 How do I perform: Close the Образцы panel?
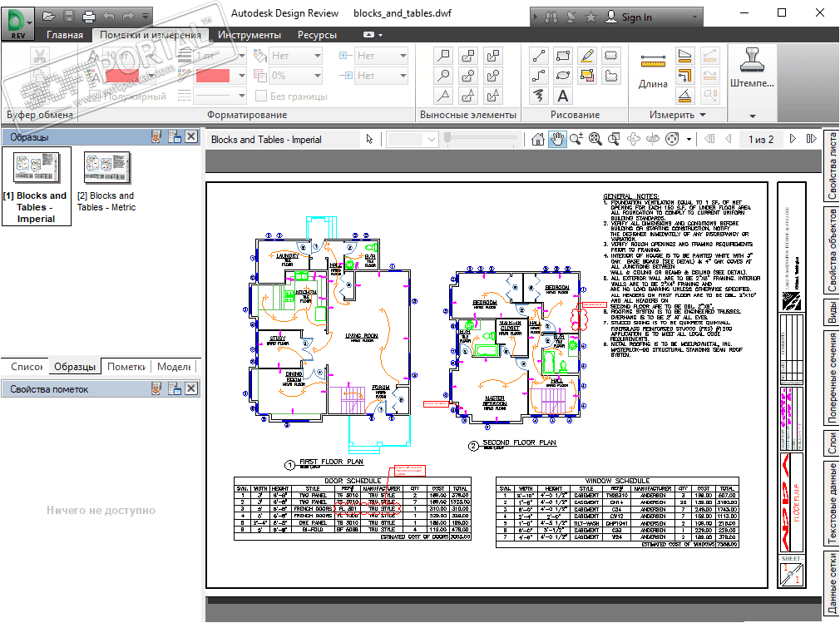pos(191,136)
